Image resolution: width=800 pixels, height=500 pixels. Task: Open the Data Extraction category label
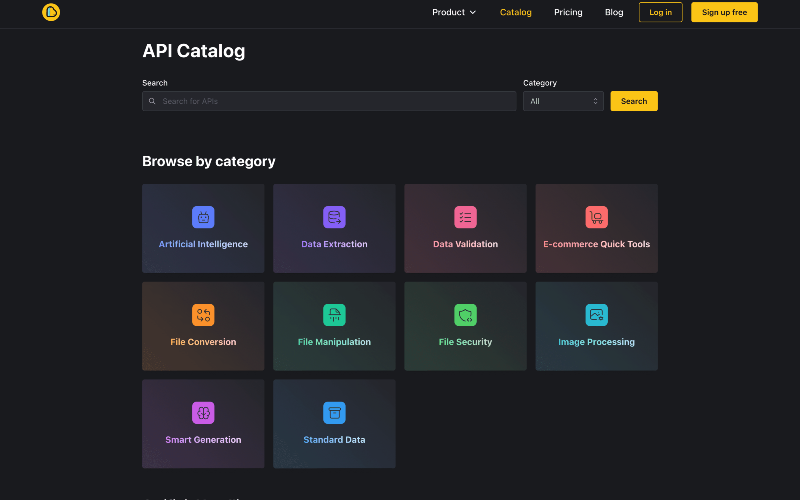click(x=334, y=244)
